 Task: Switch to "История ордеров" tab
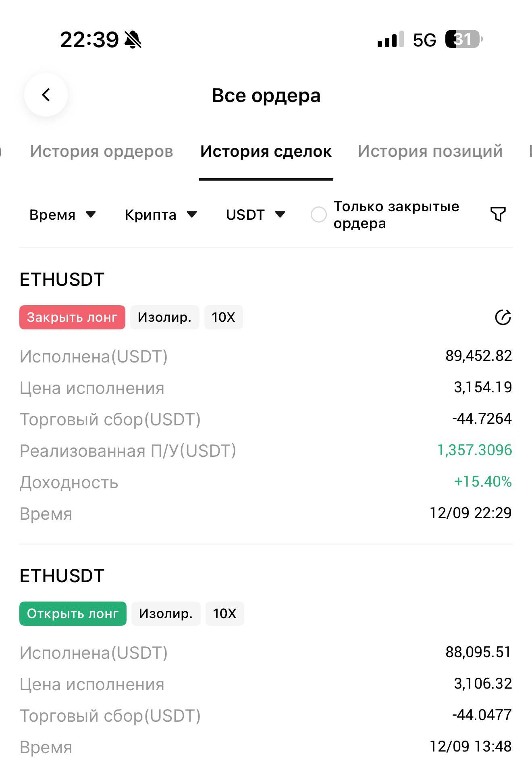coord(102,151)
